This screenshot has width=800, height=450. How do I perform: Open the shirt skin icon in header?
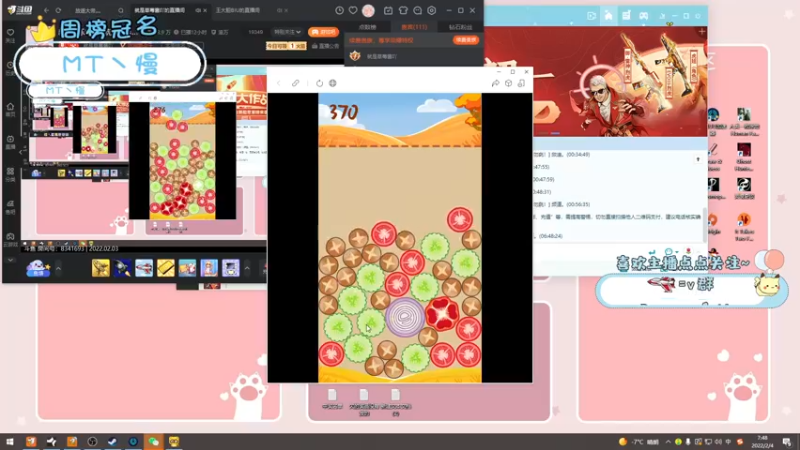403,10
